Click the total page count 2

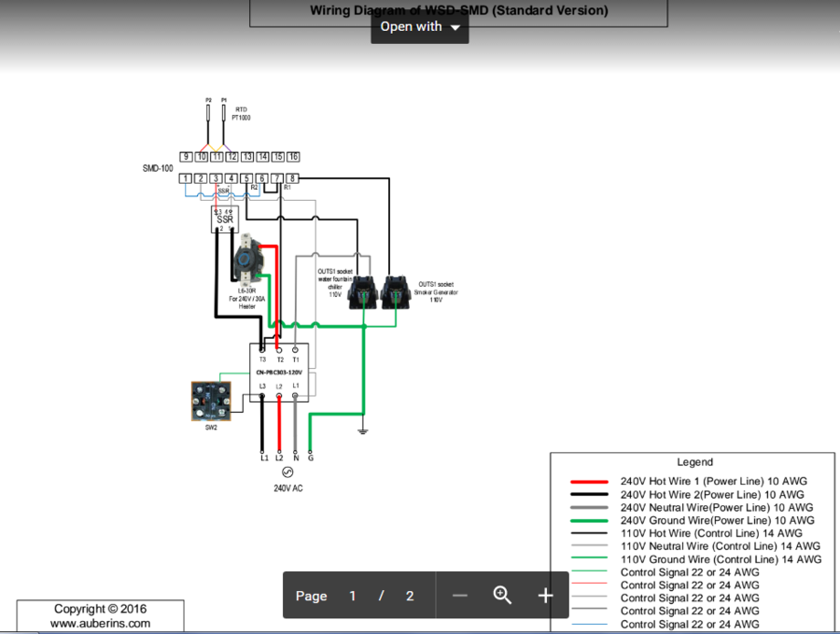pyautogui.click(x=409, y=596)
